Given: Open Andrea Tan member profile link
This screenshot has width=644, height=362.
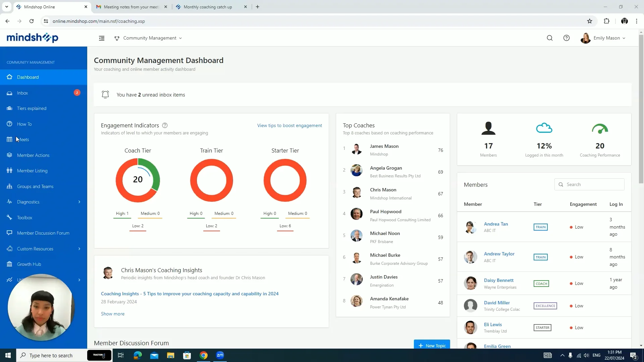Looking at the screenshot, I should [496, 224].
